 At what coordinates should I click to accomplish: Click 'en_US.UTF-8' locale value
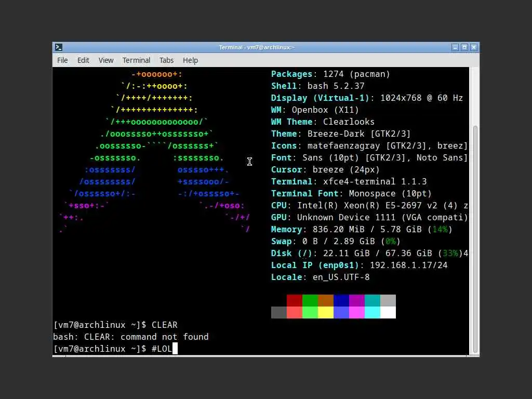tap(341, 277)
